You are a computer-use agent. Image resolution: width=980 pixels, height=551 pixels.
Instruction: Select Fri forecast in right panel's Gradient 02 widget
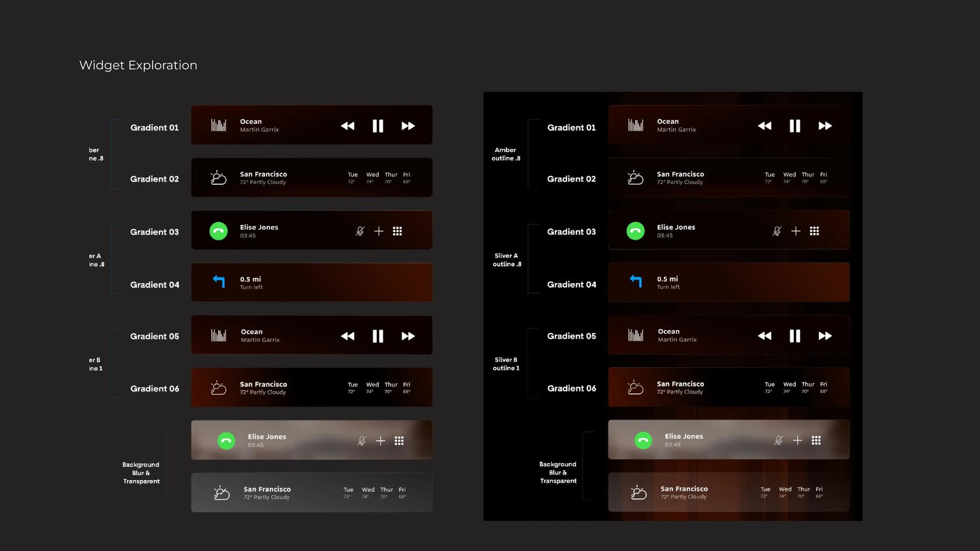[823, 178]
